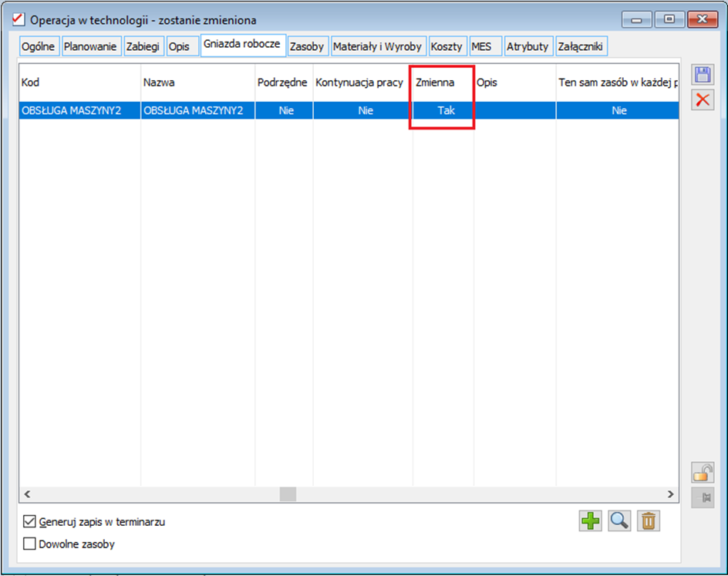728x576 pixels.
Task: Click the pin icon below the padlock
Action: point(703,497)
